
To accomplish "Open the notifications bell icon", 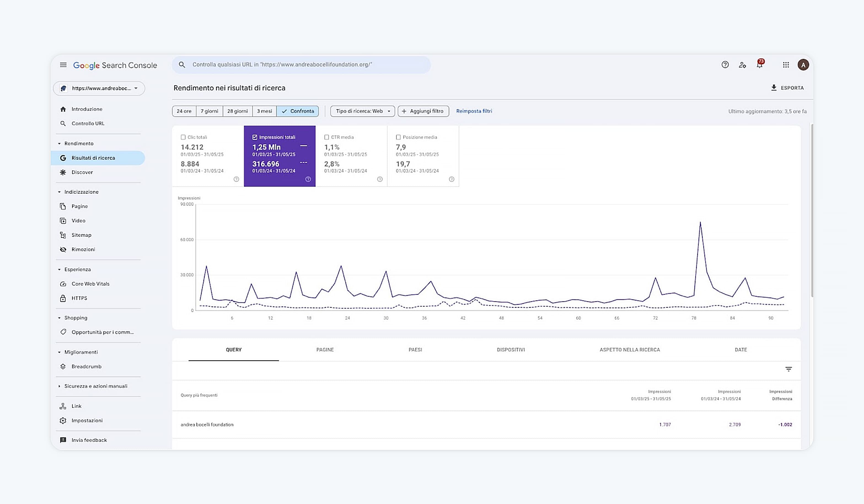I will [760, 64].
